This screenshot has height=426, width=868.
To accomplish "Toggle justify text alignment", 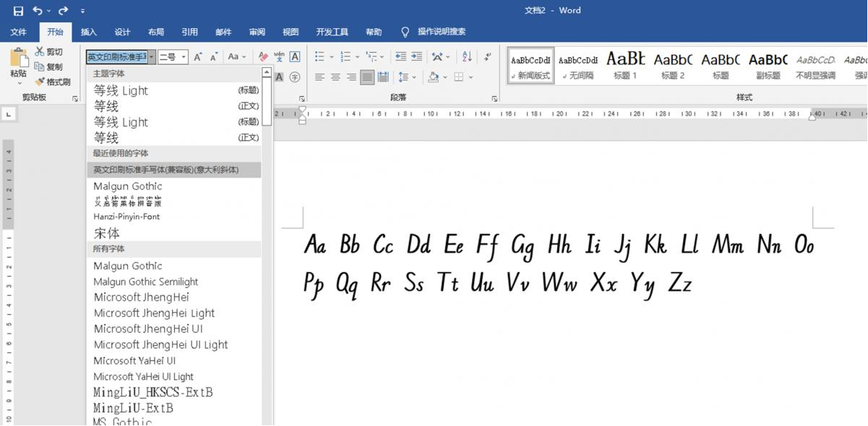I will [x=367, y=77].
